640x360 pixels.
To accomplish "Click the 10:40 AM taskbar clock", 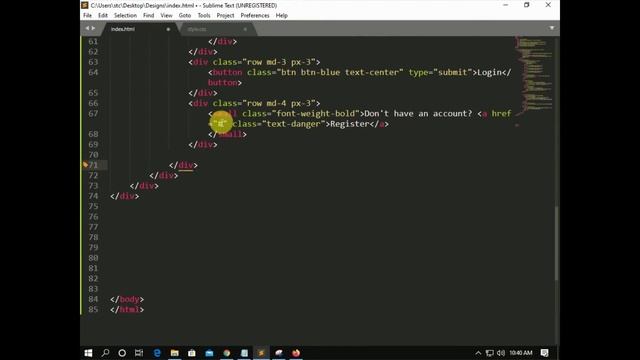I will (x=521, y=353).
